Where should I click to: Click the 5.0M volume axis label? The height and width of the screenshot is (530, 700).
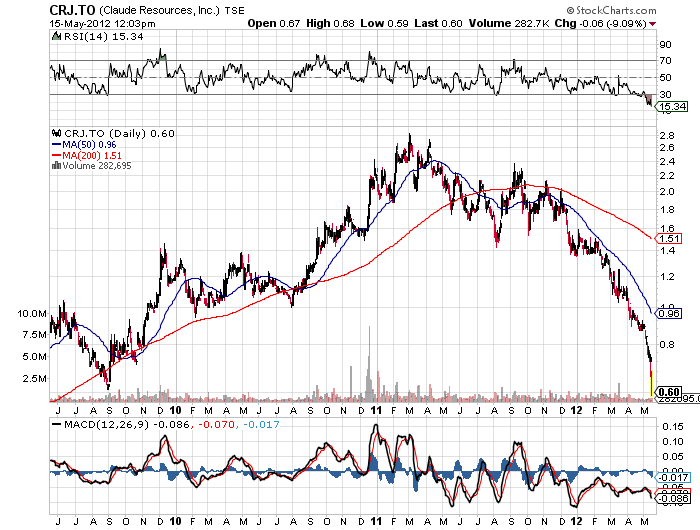34,357
